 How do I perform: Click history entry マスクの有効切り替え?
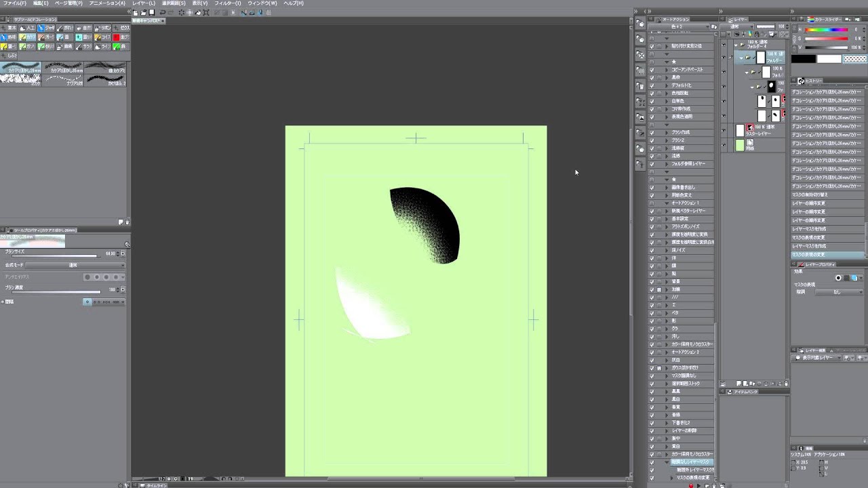coord(828,195)
